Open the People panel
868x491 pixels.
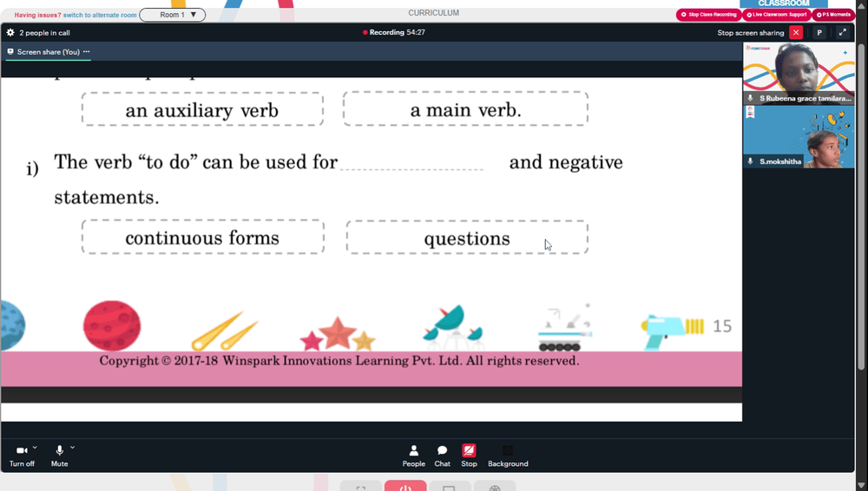tap(413, 456)
